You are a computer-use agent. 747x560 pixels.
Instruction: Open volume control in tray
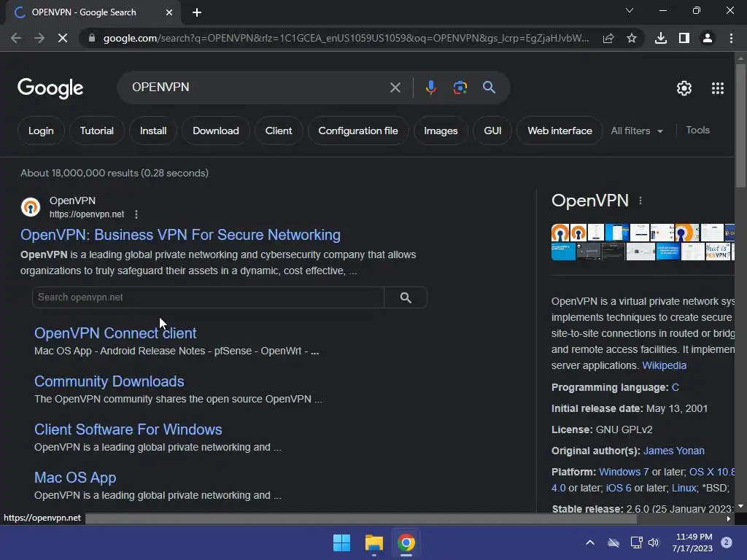(654, 542)
